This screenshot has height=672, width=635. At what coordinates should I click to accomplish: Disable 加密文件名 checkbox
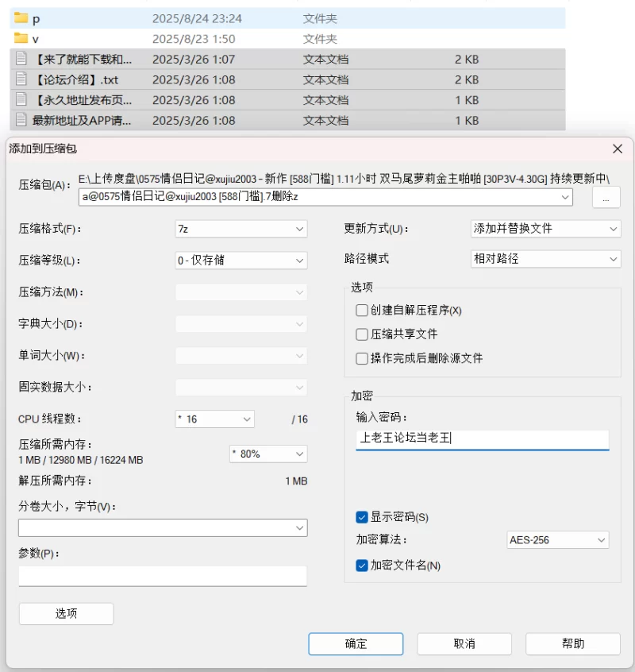362,566
